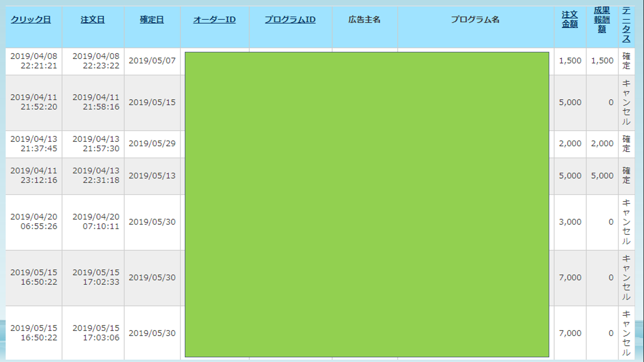Select click date 2019/04/11 21:52:20

coord(33,102)
